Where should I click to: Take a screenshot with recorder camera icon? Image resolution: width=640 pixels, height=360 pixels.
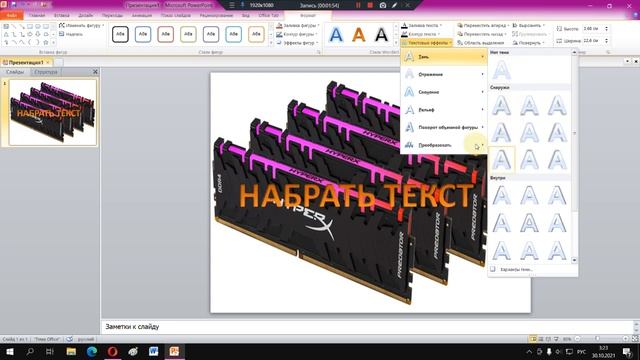pyautogui.click(x=382, y=5)
